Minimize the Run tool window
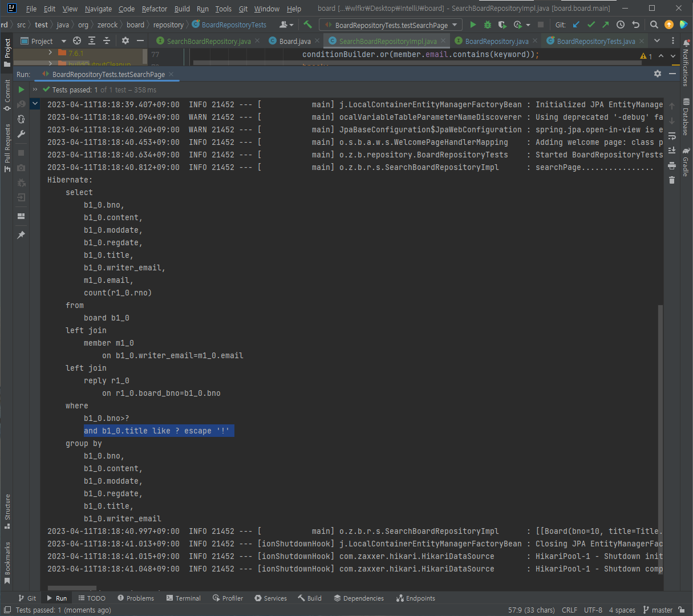 tap(672, 74)
